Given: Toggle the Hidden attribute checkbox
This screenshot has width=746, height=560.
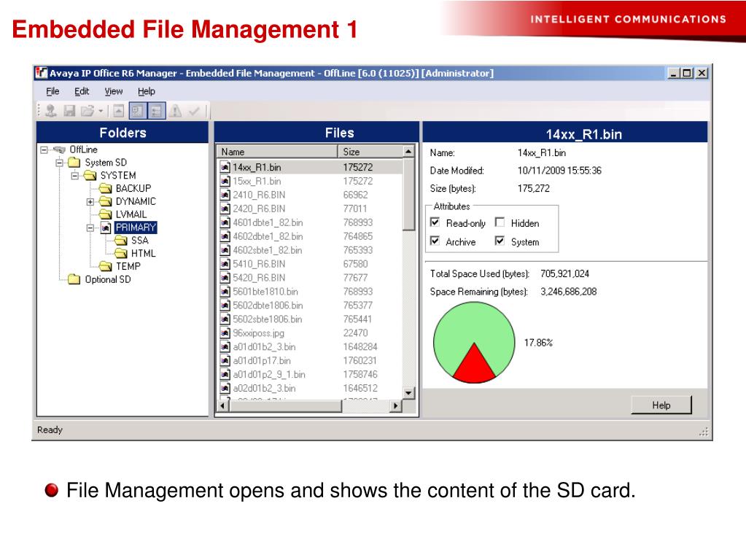Looking at the screenshot, I should pos(500,222).
